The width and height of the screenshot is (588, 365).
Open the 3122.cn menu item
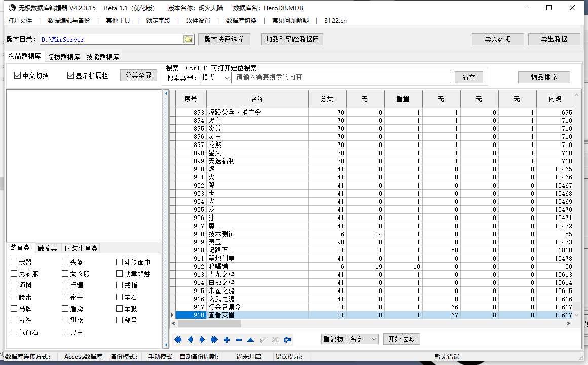pos(335,21)
